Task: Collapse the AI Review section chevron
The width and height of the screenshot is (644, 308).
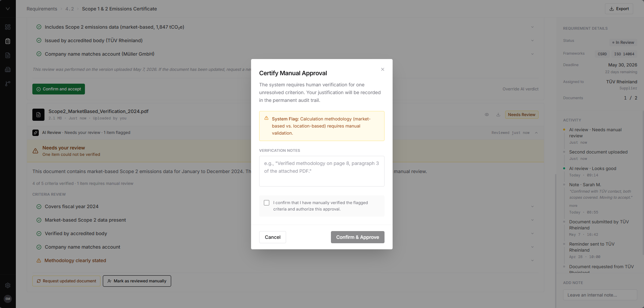Action: [536, 133]
